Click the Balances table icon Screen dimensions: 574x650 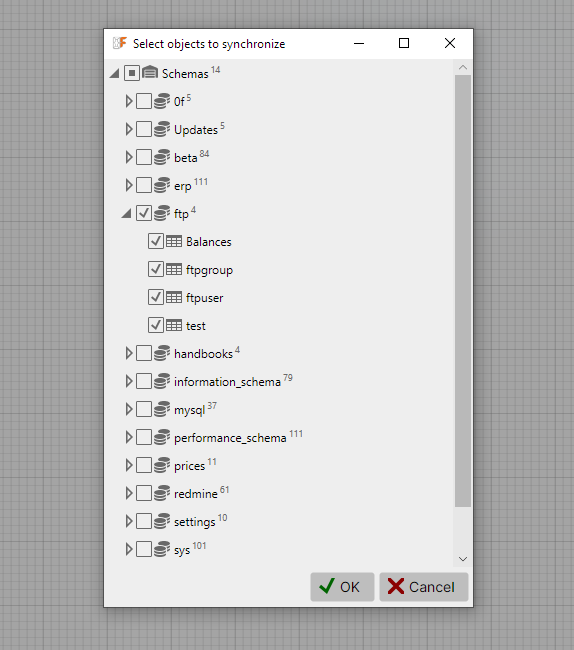click(174, 241)
